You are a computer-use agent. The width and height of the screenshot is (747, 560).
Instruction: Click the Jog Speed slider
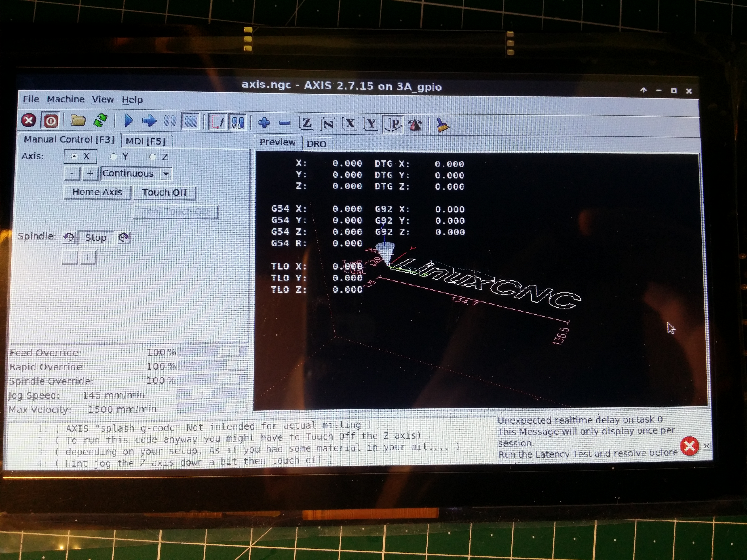(203, 394)
